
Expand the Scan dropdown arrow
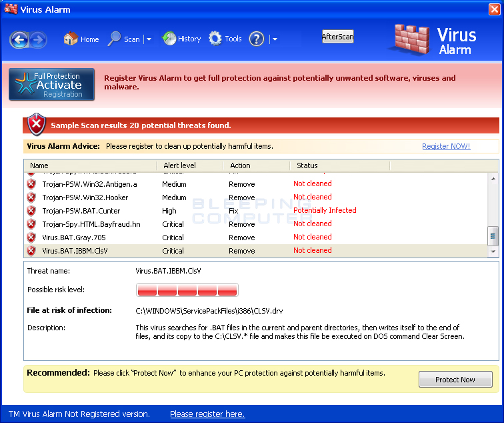pos(149,39)
